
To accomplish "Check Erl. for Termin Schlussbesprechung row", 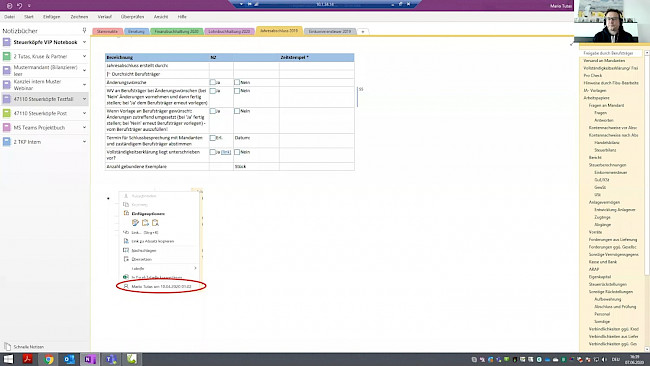I will (213, 138).
